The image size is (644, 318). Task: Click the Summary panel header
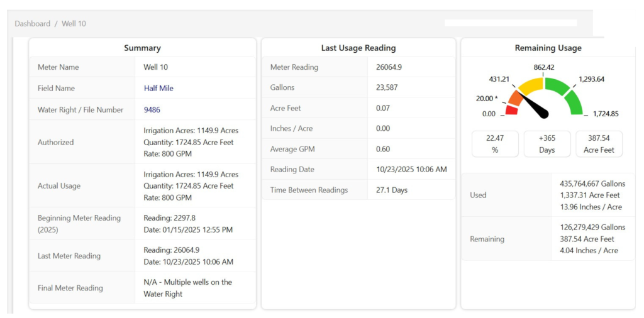click(142, 48)
